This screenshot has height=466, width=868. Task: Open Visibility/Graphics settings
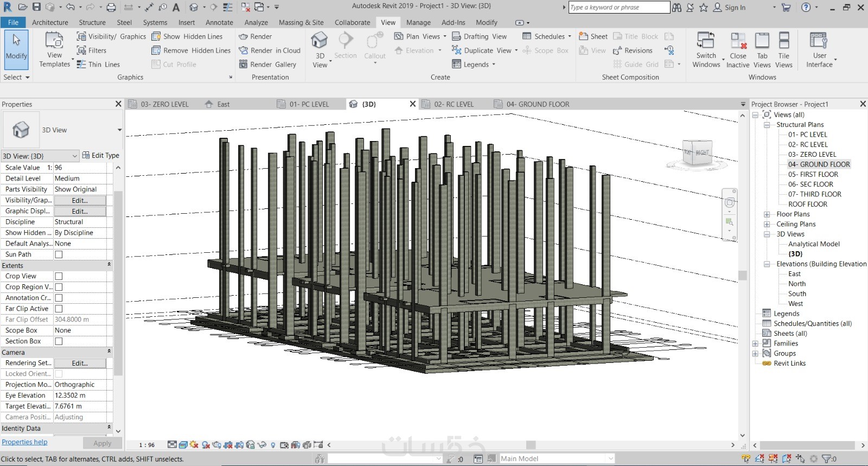(111, 36)
